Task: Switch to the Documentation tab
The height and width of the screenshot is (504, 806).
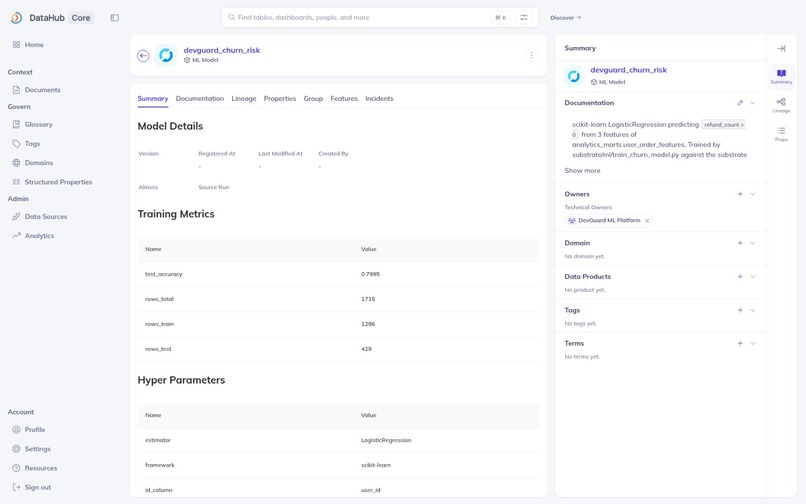Action: click(x=199, y=98)
